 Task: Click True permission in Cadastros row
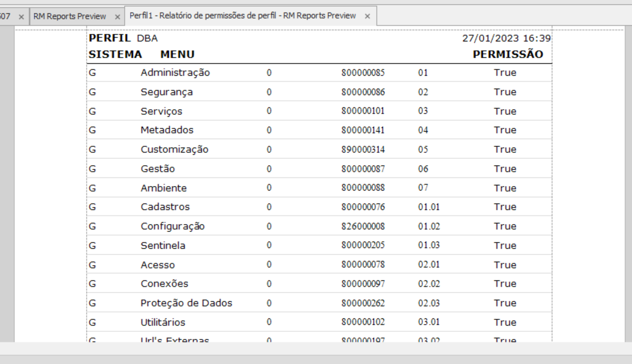point(505,207)
